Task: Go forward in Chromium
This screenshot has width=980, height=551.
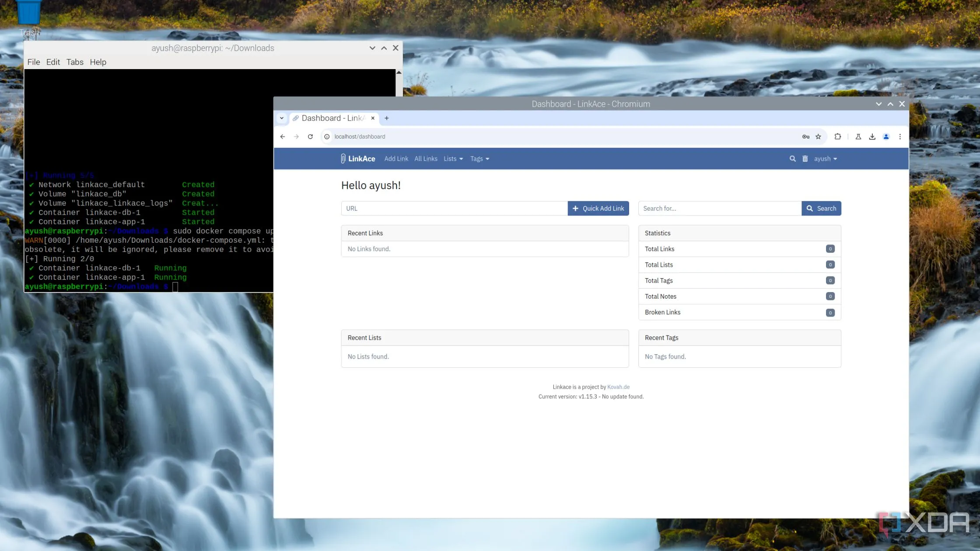Action: click(297, 136)
